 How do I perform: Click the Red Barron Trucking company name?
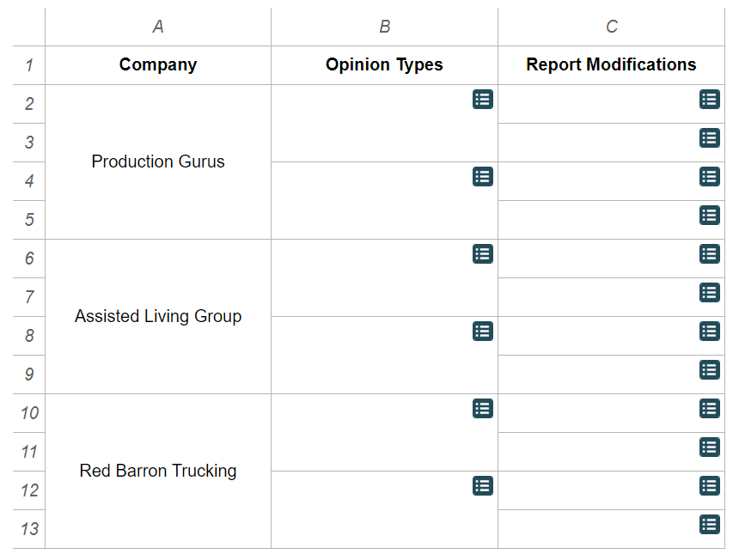click(x=157, y=471)
